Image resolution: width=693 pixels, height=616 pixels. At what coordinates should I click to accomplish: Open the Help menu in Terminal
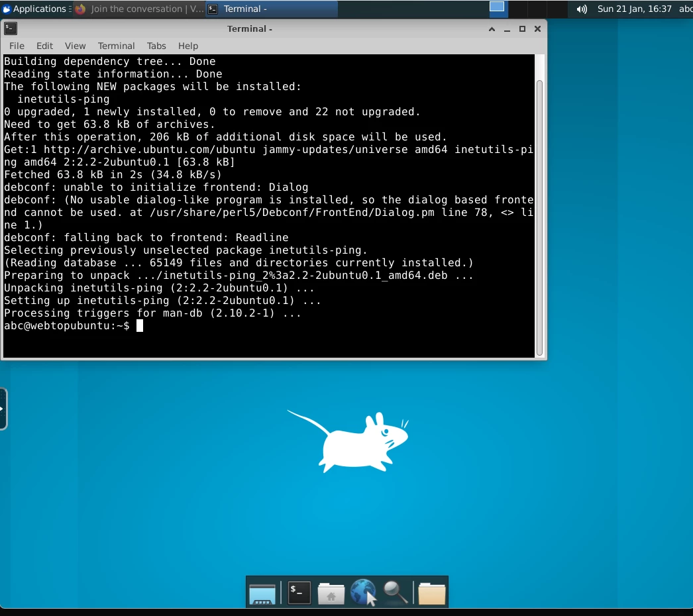[x=188, y=46]
